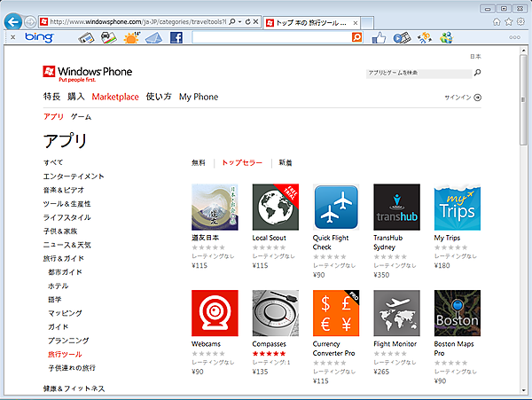Open the Webcams app thumbnail
This screenshot has width=532, height=400.
[215, 313]
